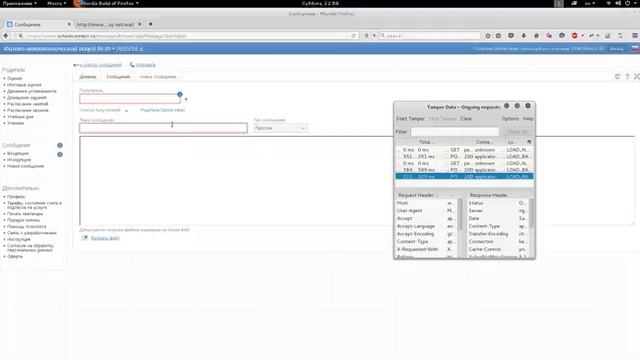Click the clock in the top panel
Screen dimensions: 640x360
[x=320, y=3]
